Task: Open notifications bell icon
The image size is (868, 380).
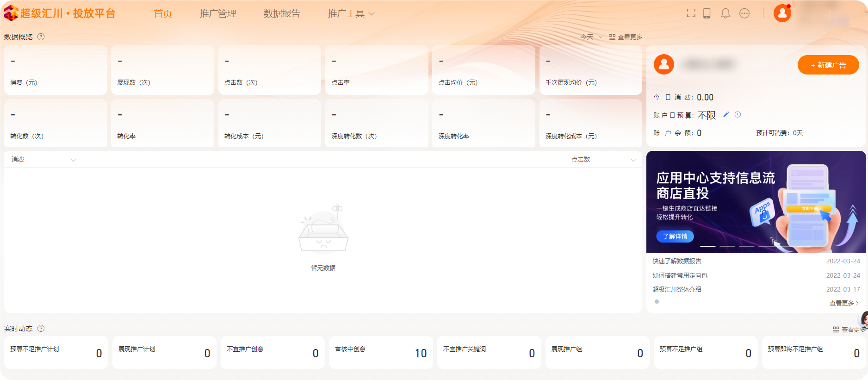Action: 725,13
